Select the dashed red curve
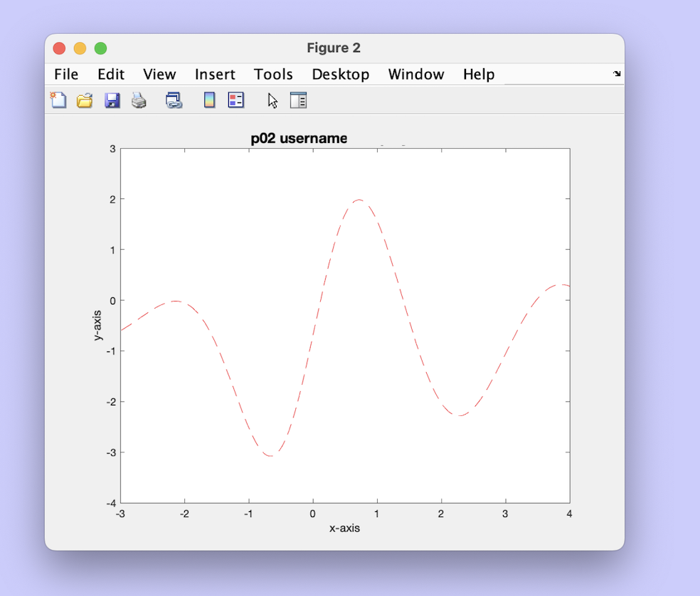This screenshot has width=700, height=596. [359, 201]
